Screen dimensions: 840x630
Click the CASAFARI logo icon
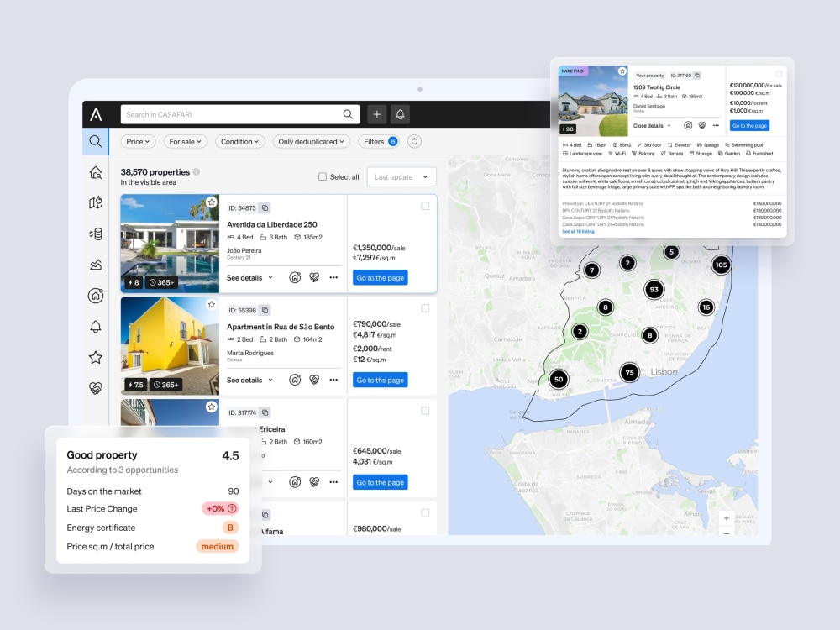tap(96, 114)
